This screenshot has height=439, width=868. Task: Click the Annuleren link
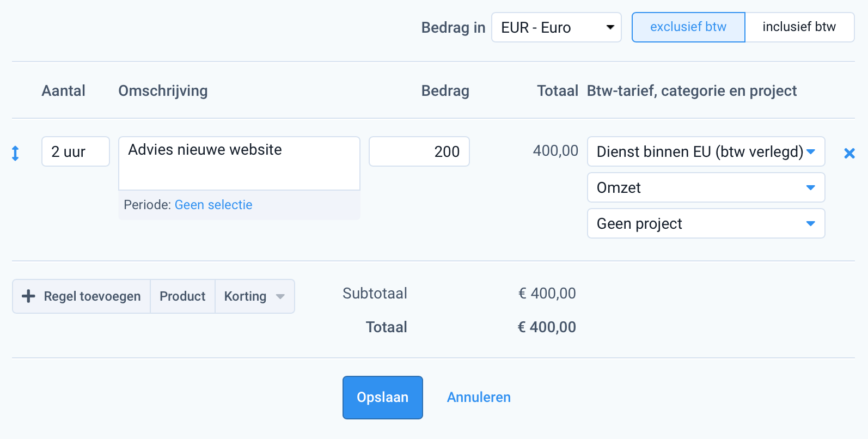click(479, 398)
